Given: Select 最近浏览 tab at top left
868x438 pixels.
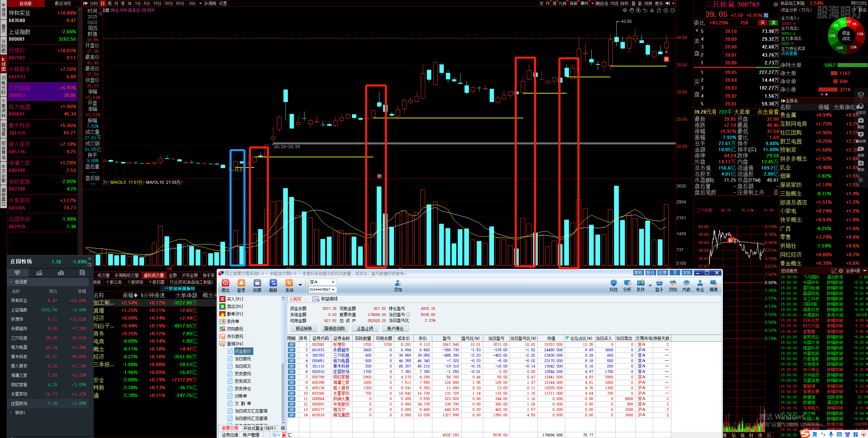Looking at the screenshot, I should (x=63, y=3).
